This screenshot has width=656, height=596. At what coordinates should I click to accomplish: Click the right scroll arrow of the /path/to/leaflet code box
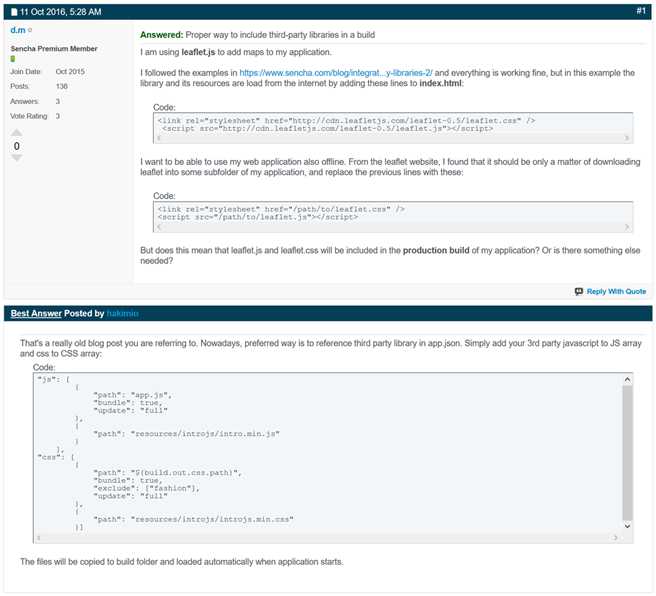(626, 227)
